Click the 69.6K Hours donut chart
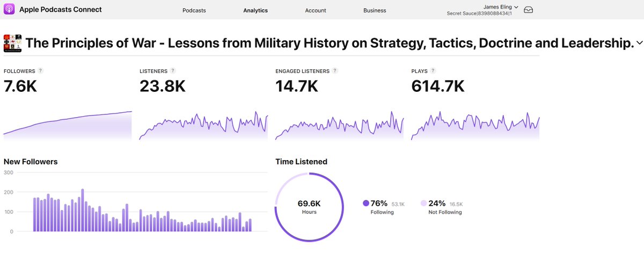This screenshot has width=644, height=253. (309, 206)
